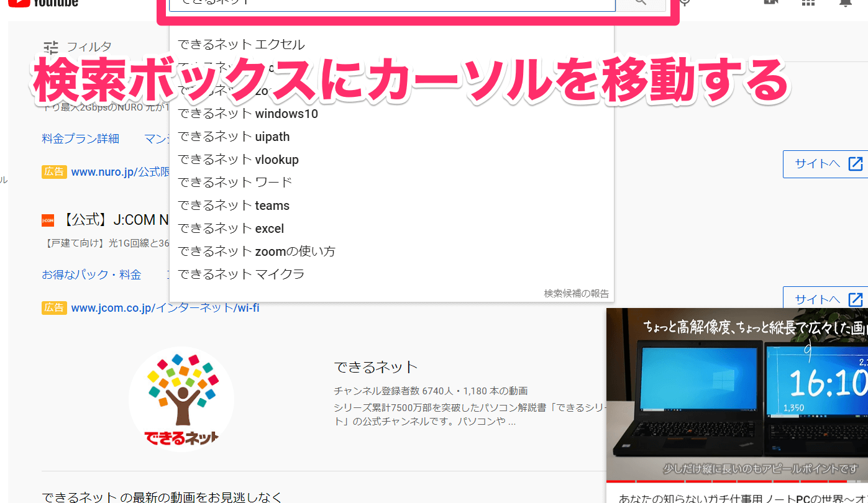This screenshot has width=868, height=503.
Task: Click the voice search microphone icon
Action: 685,2
